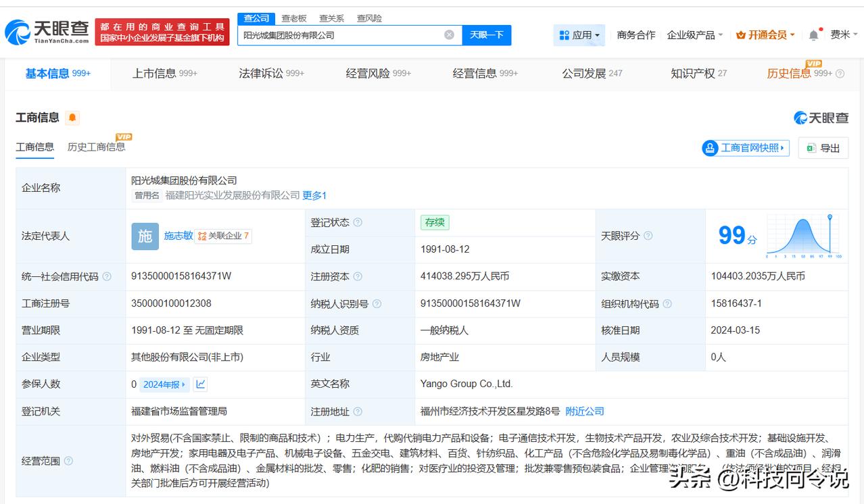Clear the search box with the X icon
The image size is (864, 504).
tap(449, 34)
